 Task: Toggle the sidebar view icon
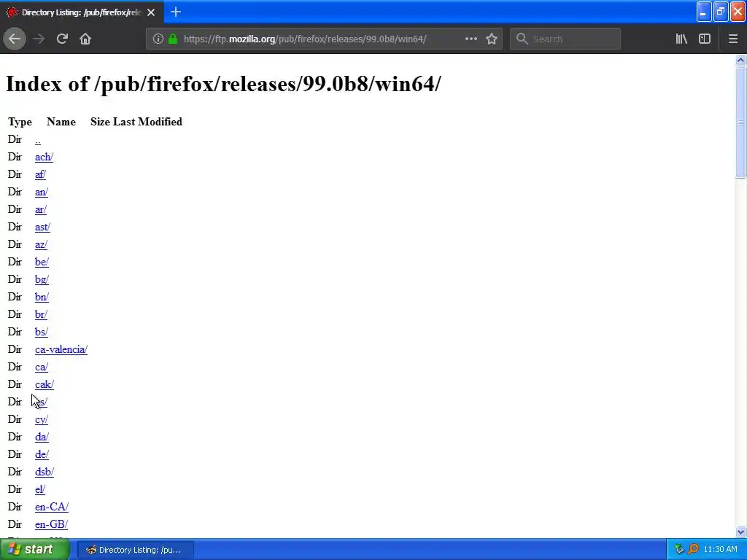705,39
